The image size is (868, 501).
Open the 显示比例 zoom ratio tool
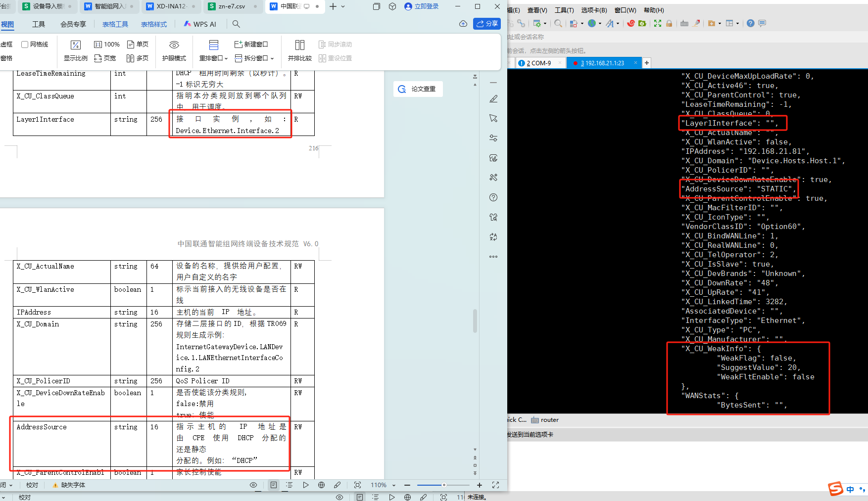(76, 51)
